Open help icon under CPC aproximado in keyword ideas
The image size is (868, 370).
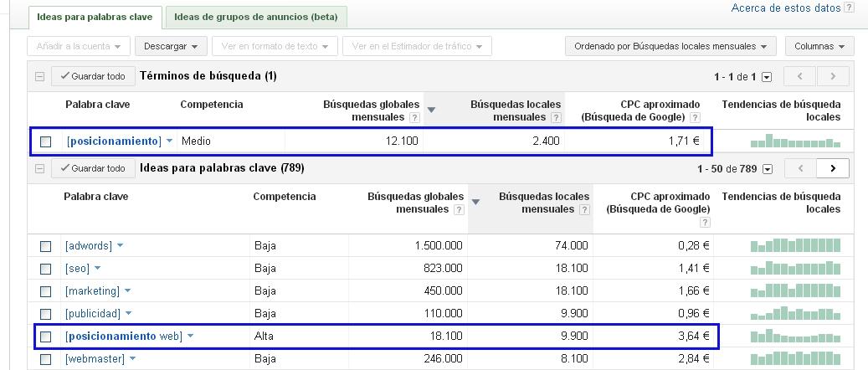(x=705, y=222)
